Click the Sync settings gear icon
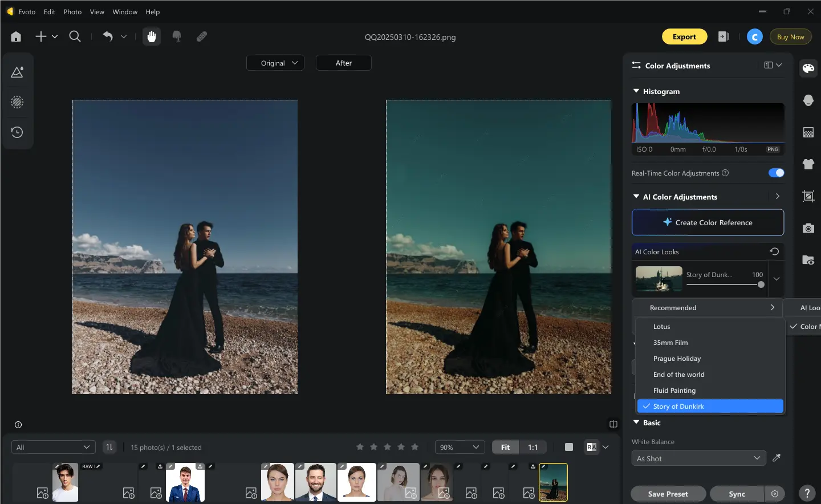Image resolution: width=821 pixels, height=504 pixels. coord(775,494)
